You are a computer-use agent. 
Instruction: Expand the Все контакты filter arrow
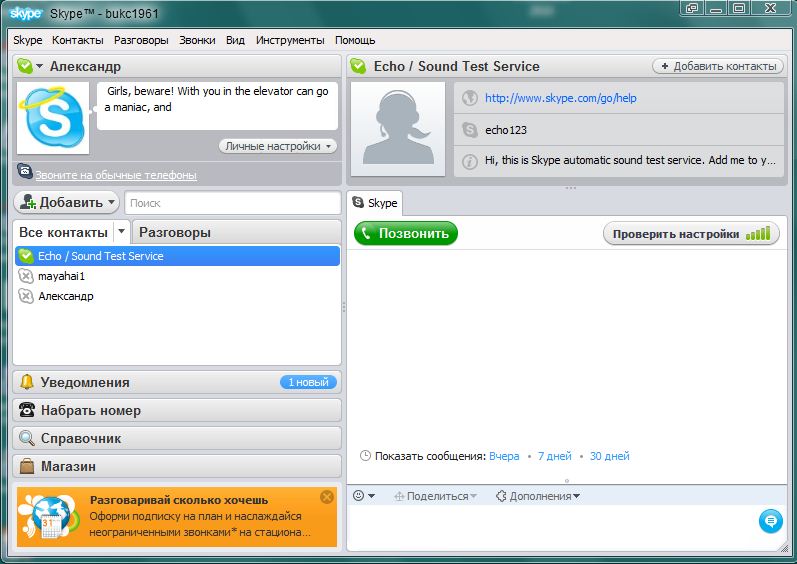coord(121,232)
